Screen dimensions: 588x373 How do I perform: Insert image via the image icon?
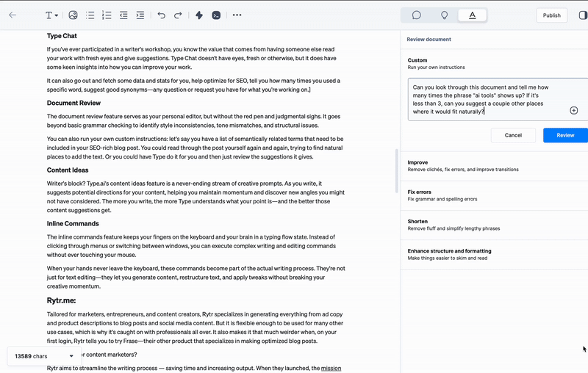pyautogui.click(x=73, y=15)
